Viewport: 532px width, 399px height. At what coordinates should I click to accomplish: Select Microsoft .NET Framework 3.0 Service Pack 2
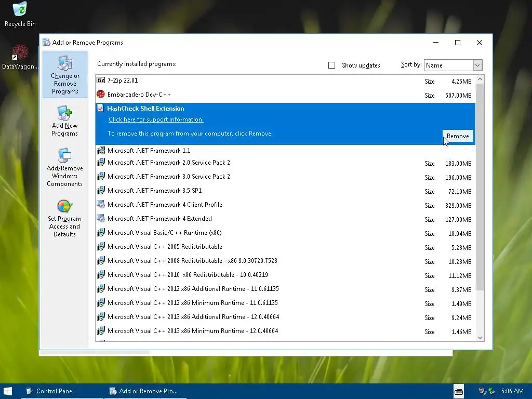coord(285,177)
